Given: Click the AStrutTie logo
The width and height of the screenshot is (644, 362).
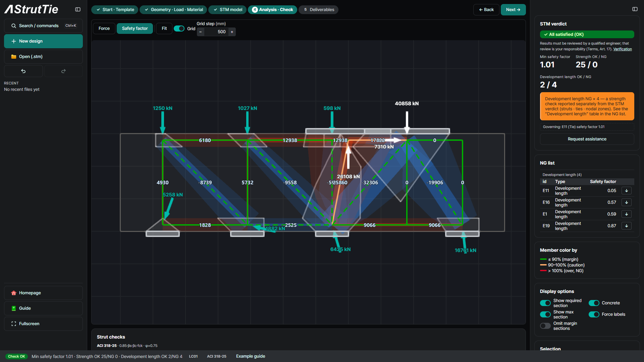Looking at the screenshot, I should point(31,9).
